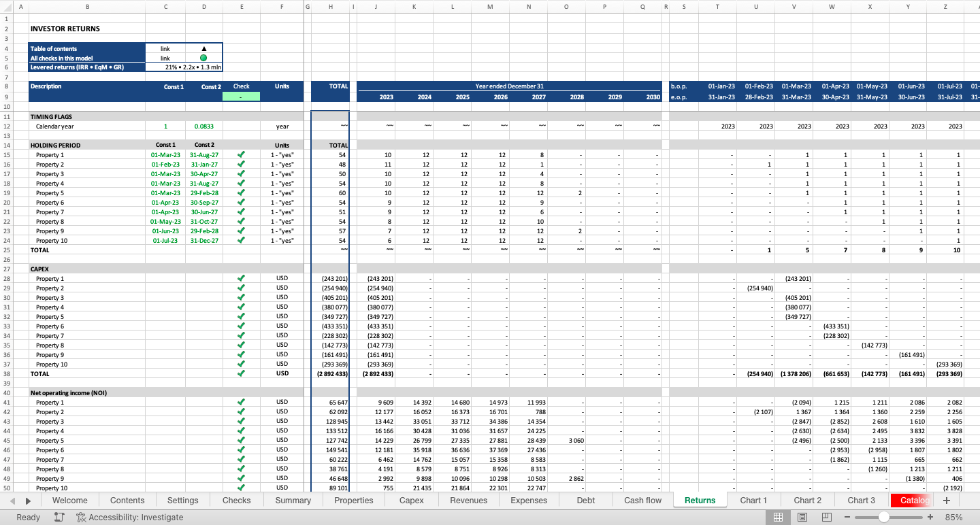
Task: Select column E header
Action: (242, 7)
